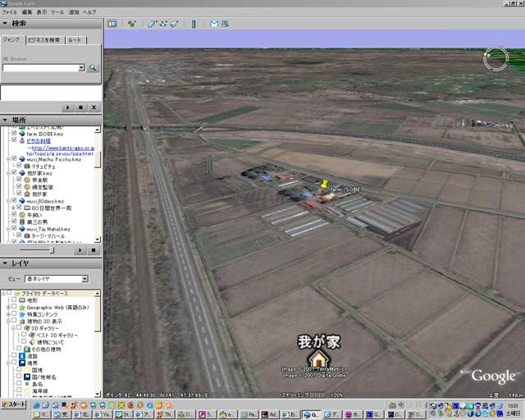The width and height of the screenshot is (525, 420).
Task: Open the ヘルプ menu
Action: click(x=89, y=12)
